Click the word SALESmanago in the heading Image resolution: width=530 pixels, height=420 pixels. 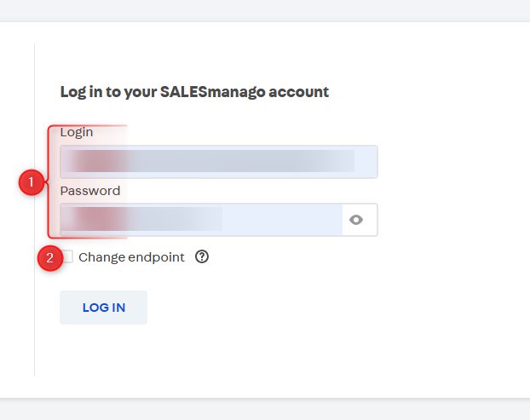point(213,92)
